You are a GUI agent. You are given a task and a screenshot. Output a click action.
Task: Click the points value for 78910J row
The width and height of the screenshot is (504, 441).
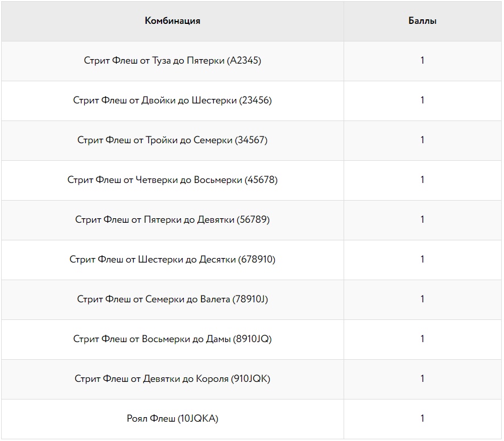(x=422, y=299)
